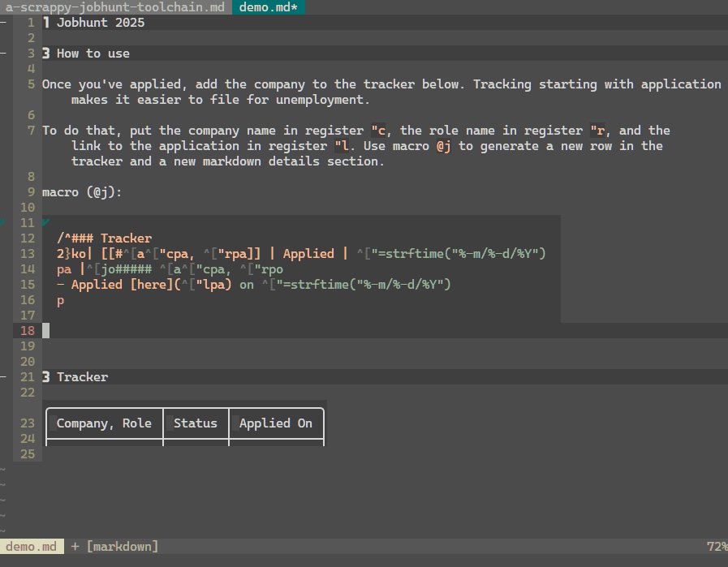This screenshot has height=567, width=728.
Task: Click line number 8 in the gutter
Action: (x=31, y=177)
